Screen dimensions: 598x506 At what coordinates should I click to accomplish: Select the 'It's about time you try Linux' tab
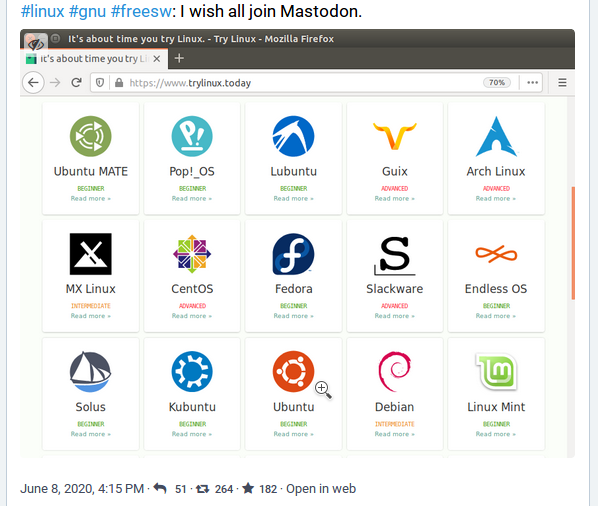[x=94, y=59]
